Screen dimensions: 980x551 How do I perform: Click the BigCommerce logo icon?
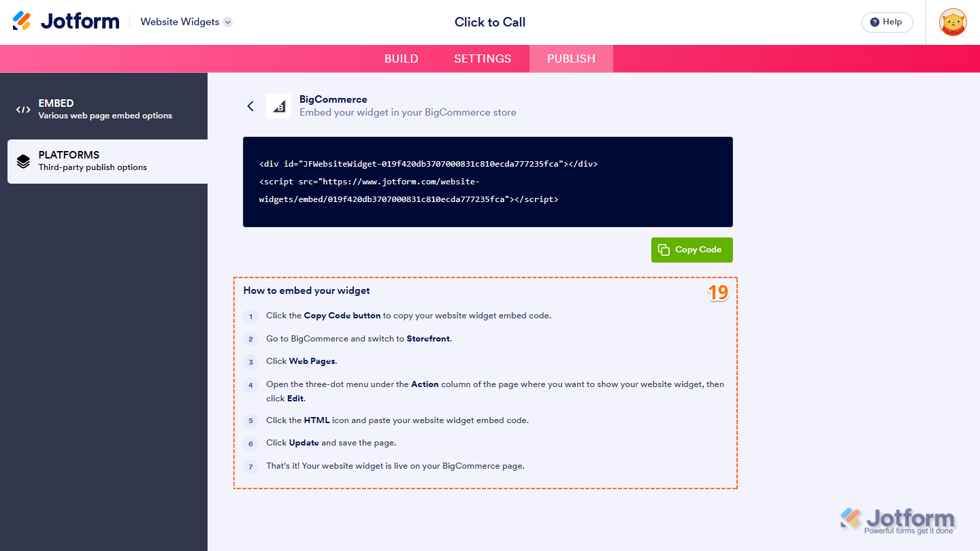point(278,106)
